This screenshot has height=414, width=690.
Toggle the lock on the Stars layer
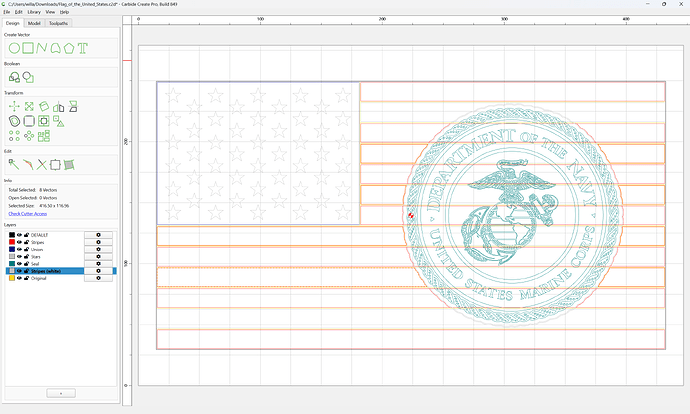coord(26,256)
